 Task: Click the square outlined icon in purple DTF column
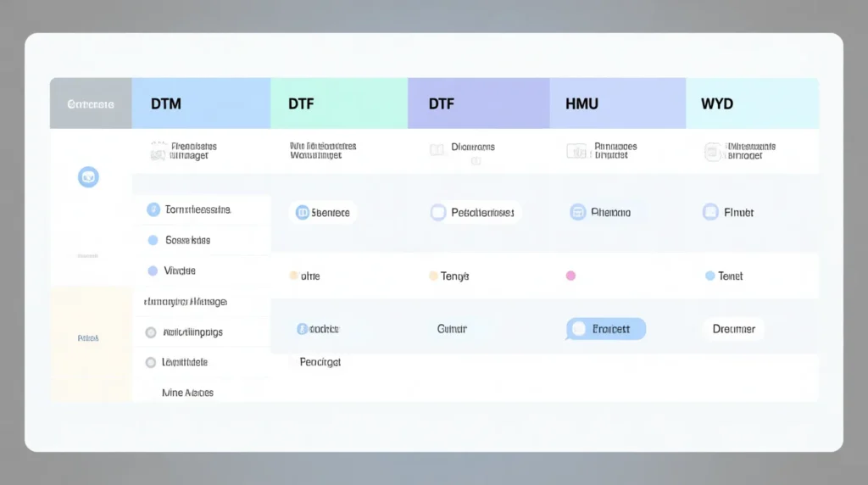(438, 213)
